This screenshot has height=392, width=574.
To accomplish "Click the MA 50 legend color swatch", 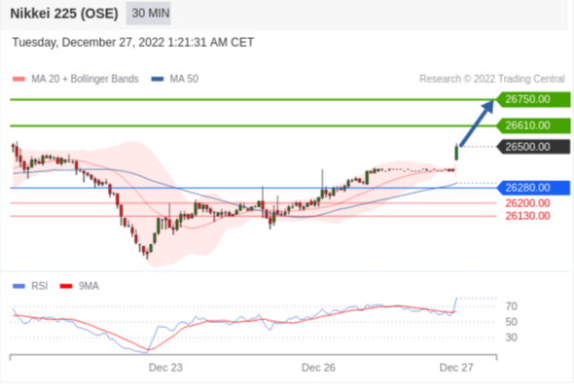I will click(158, 79).
